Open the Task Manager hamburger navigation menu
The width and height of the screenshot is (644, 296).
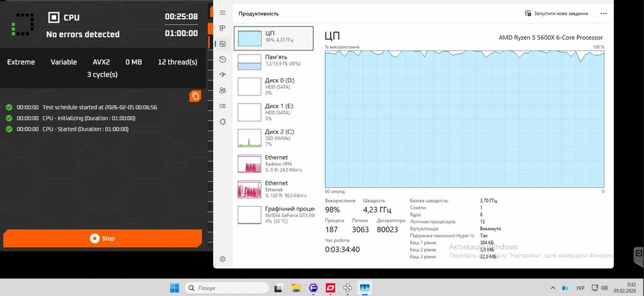coord(223,13)
